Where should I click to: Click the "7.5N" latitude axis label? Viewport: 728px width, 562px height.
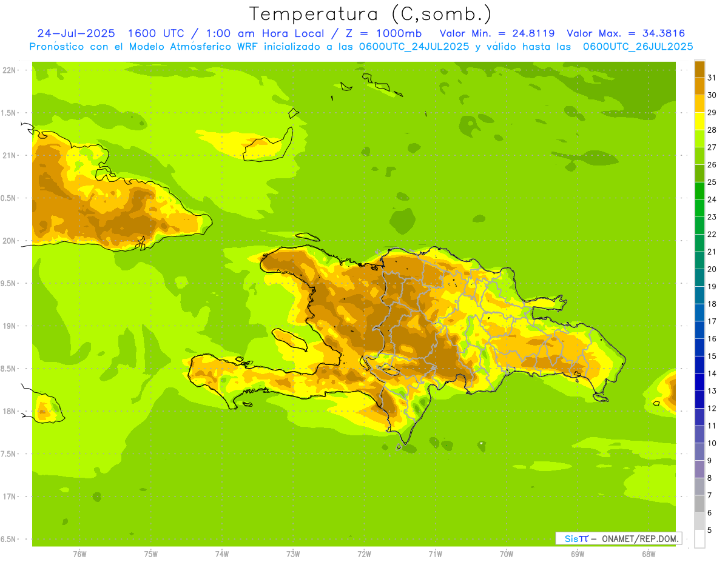[x=10, y=454]
